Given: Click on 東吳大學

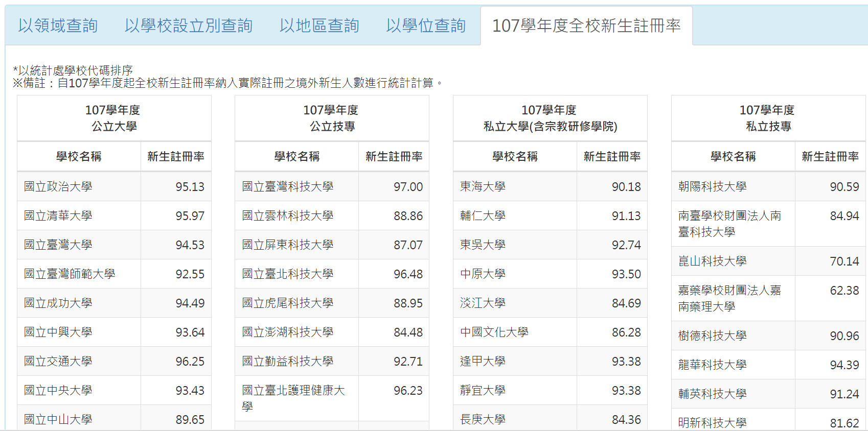Looking at the screenshot, I should (483, 245).
